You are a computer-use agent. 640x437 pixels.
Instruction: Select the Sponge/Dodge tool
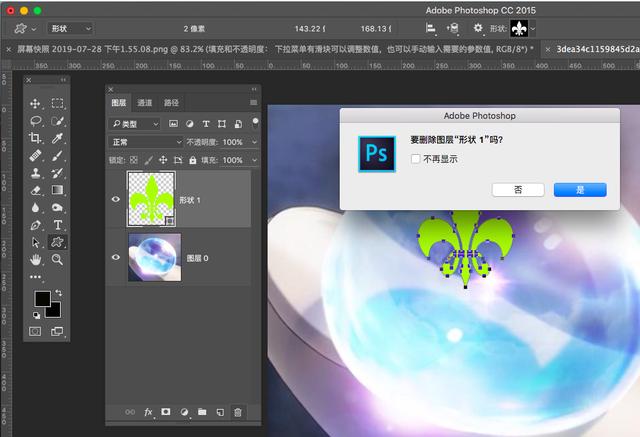click(x=57, y=208)
